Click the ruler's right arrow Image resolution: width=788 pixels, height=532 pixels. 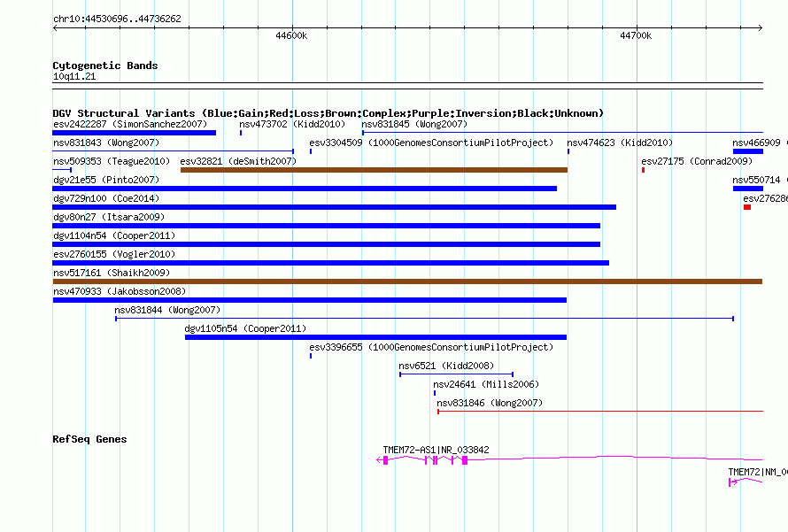point(760,28)
